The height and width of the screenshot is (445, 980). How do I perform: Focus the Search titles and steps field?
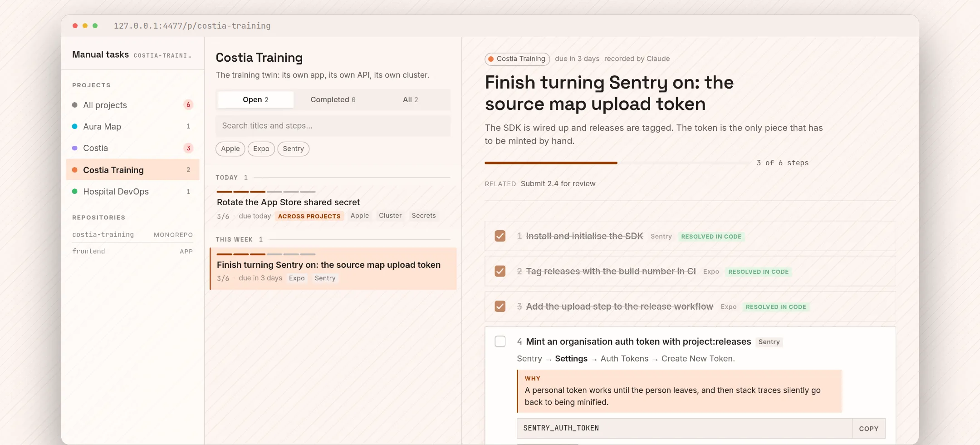point(333,126)
